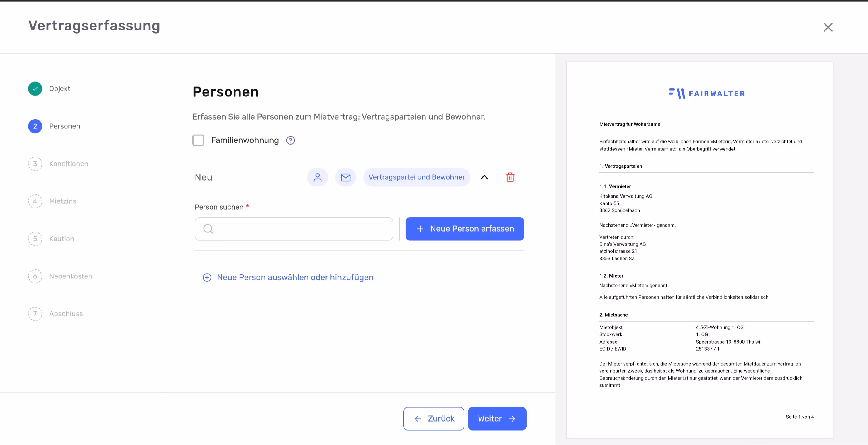Screen dimensions: 868x445
Task: Click the contract preview page thumbnail
Action: [699, 250]
